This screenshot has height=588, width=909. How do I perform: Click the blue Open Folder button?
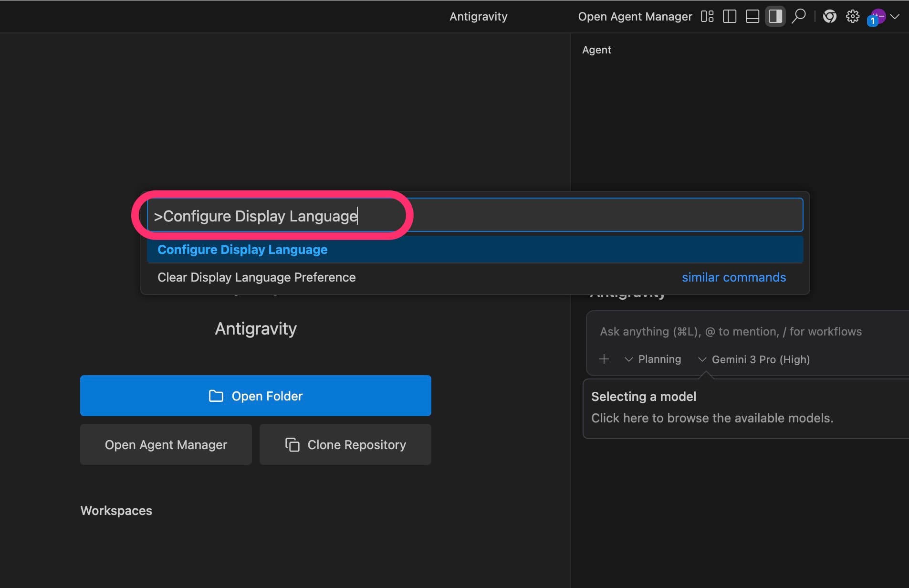click(x=255, y=396)
